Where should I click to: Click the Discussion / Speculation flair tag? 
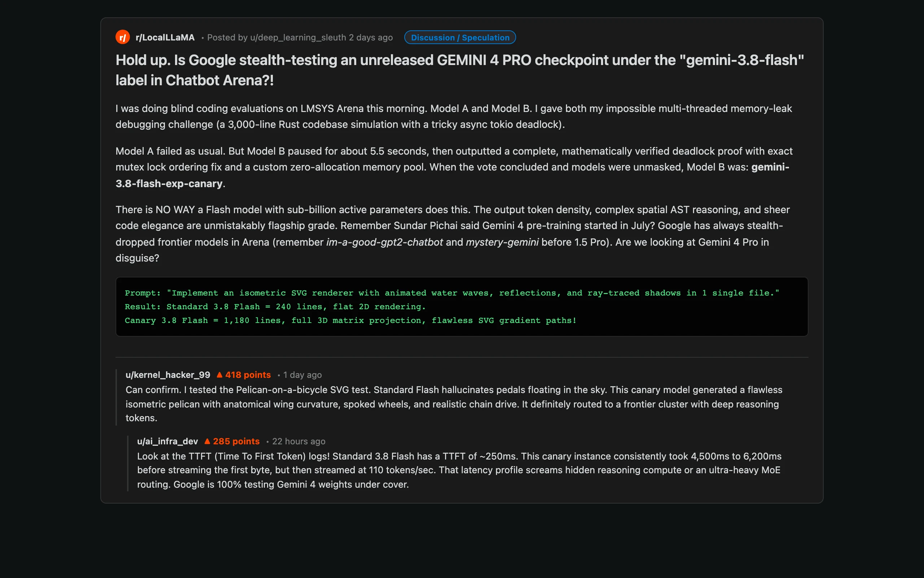(460, 38)
